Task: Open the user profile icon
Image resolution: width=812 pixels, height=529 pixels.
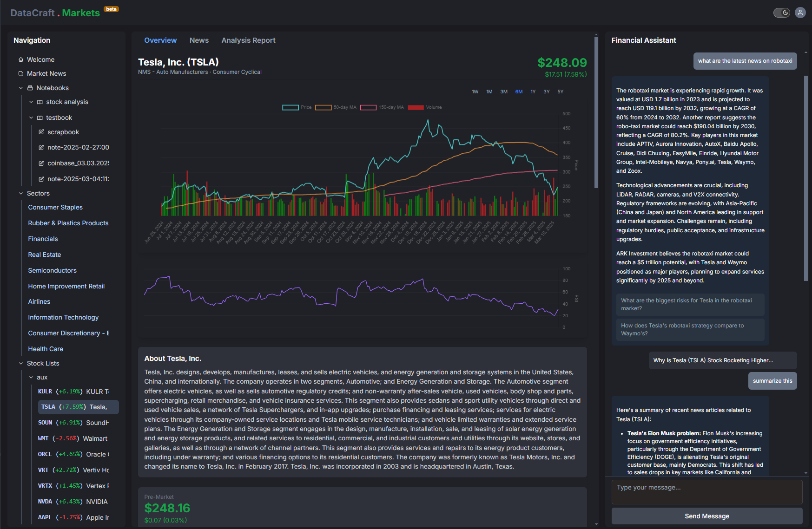Action: click(x=800, y=13)
